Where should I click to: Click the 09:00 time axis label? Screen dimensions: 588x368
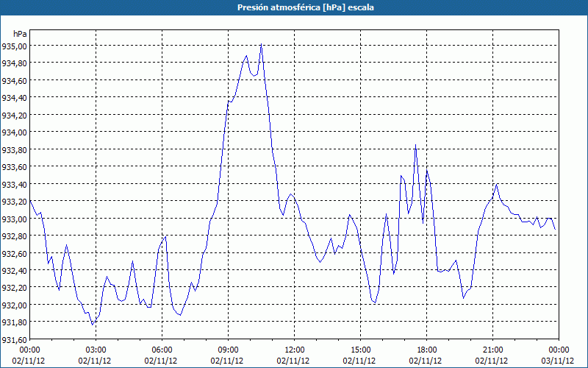[x=228, y=350]
